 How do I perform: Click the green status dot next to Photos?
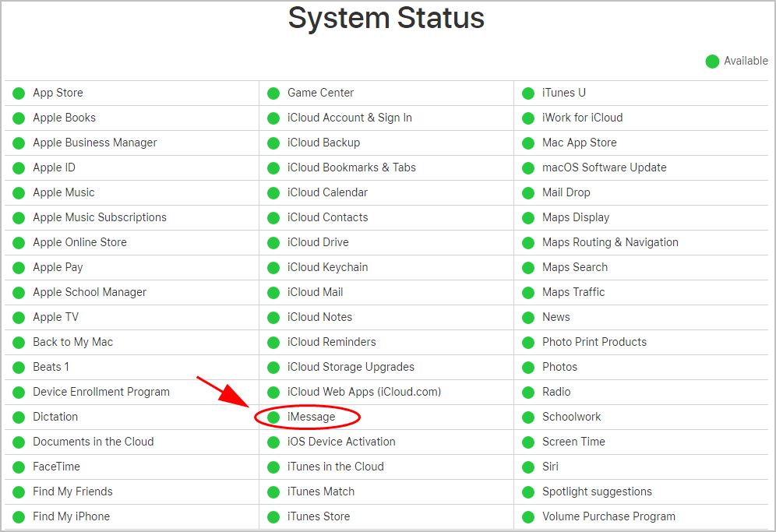point(528,367)
